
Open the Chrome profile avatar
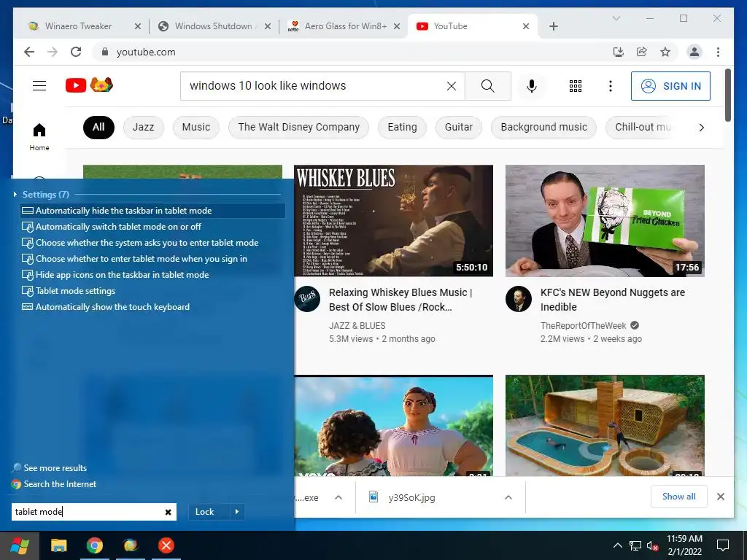click(x=694, y=52)
